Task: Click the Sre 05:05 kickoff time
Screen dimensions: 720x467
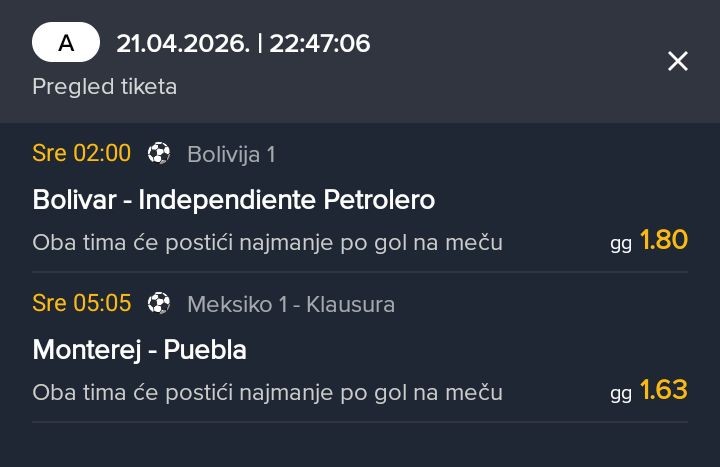Action: pyautogui.click(x=81, y=303)
